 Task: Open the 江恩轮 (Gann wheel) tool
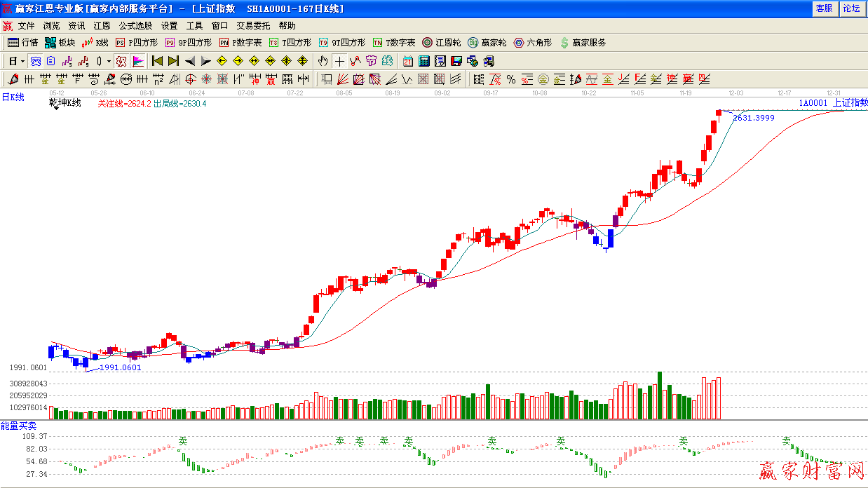tap(441, 43)
